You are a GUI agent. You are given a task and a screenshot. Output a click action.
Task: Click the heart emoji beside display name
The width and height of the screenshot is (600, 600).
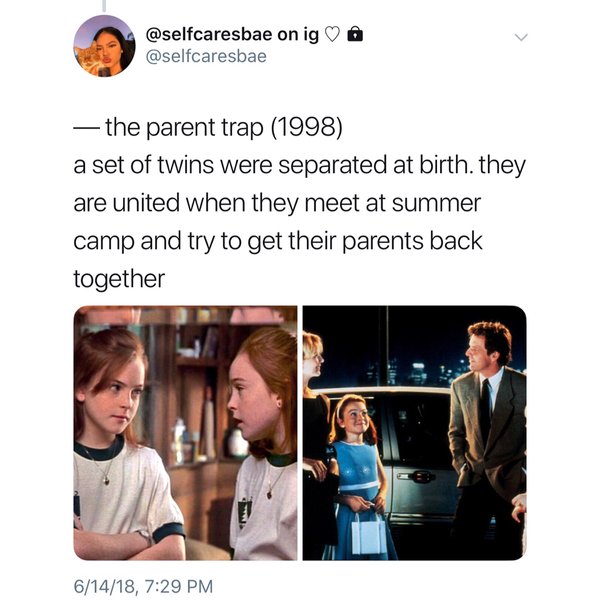pyautogui.click(x=333, y=35)
